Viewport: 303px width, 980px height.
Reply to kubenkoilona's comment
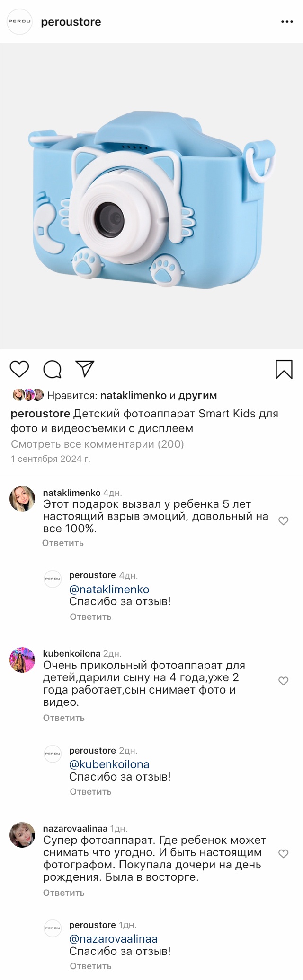pyautogui.click(x=64, y=718)
